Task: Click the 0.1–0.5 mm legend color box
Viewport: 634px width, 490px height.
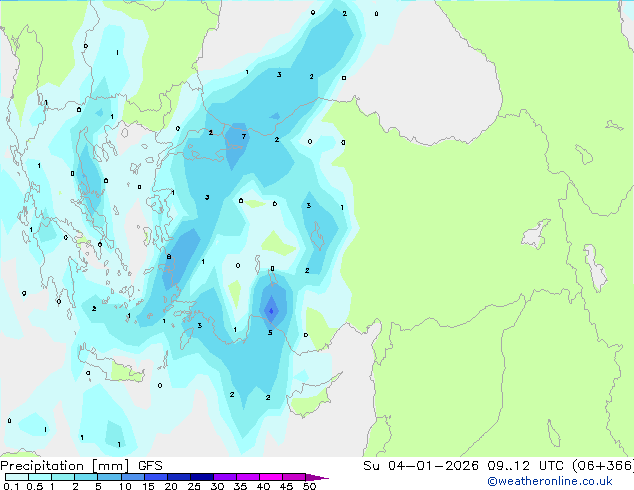Action: tap(17, 477)
